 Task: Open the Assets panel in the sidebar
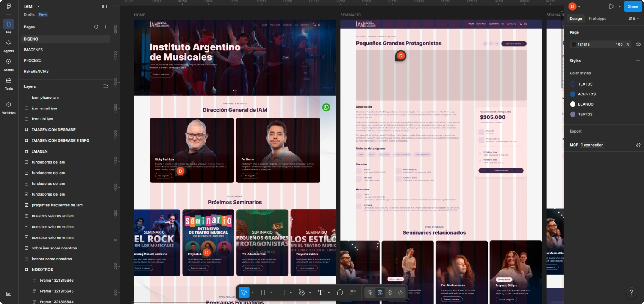tap(9, 64)
